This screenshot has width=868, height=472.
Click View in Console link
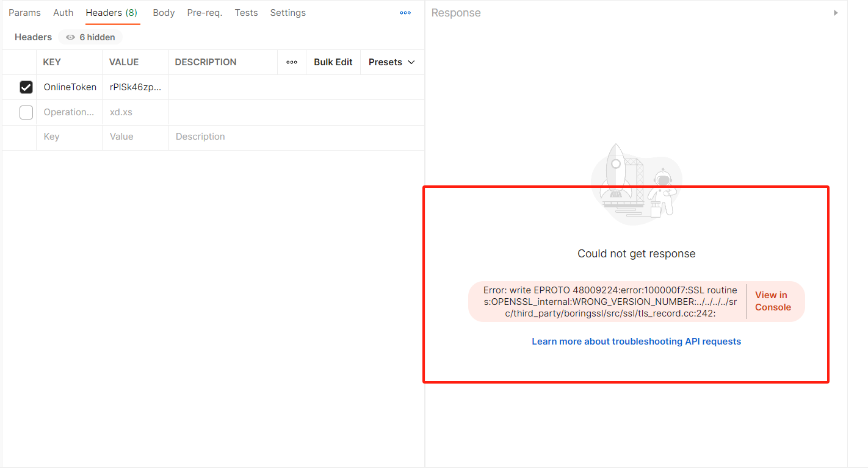(x=773, y=301)
